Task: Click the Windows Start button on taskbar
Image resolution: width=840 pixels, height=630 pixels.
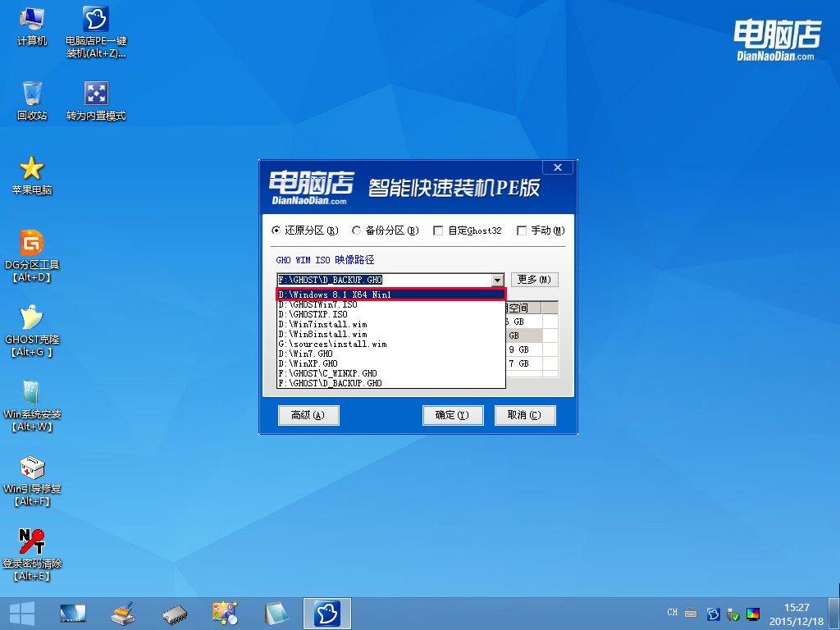Action: tap(22, 613)
